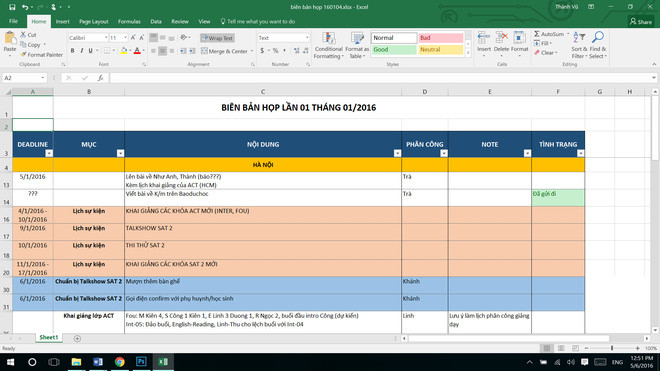Apply accounting dollar format
This screenshot has height=371, width=660.
pos(262,51)
